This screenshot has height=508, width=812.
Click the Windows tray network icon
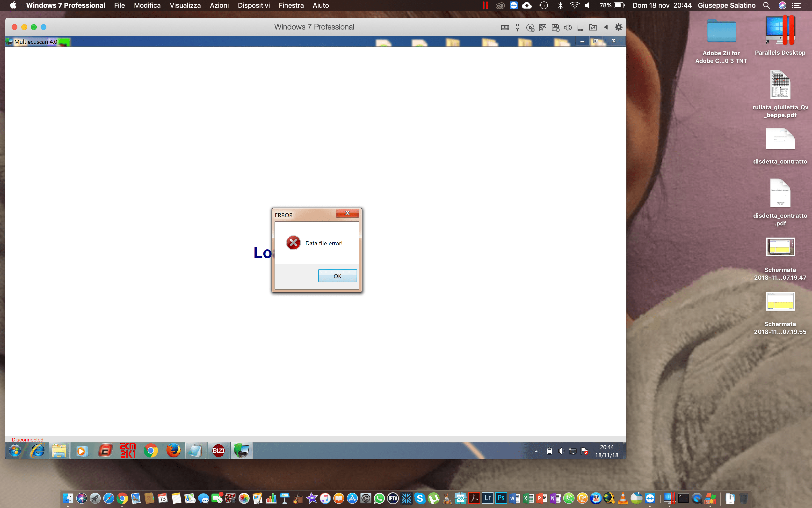[573, 451]
